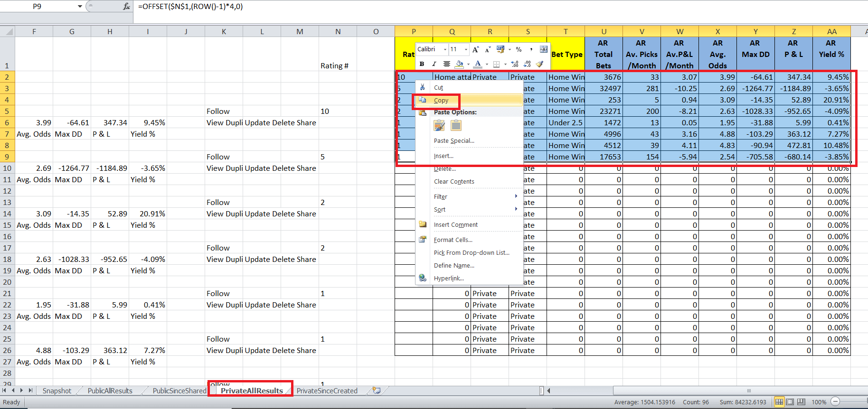Click Decrease Decimal icon
The image size is (868, 409).
pos(527,64)
